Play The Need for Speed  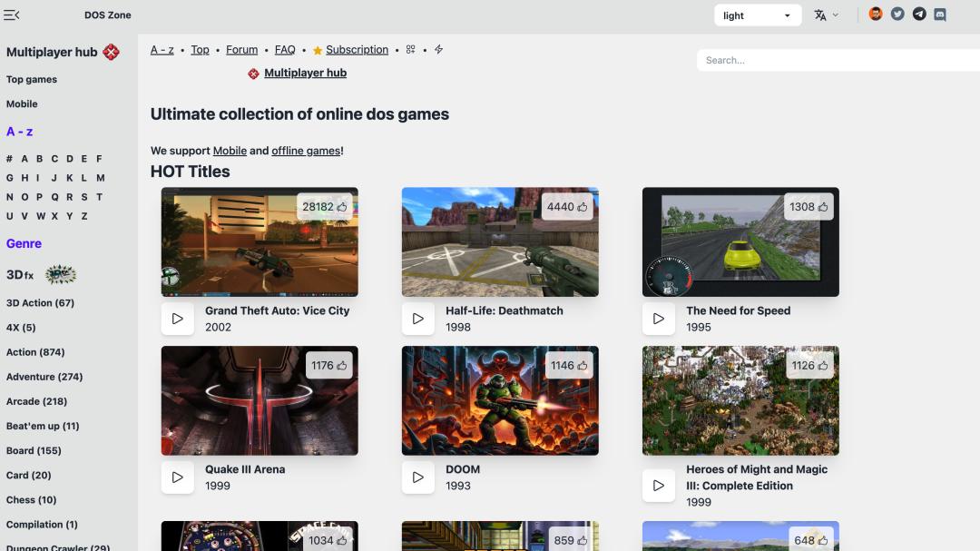point(659,319)
